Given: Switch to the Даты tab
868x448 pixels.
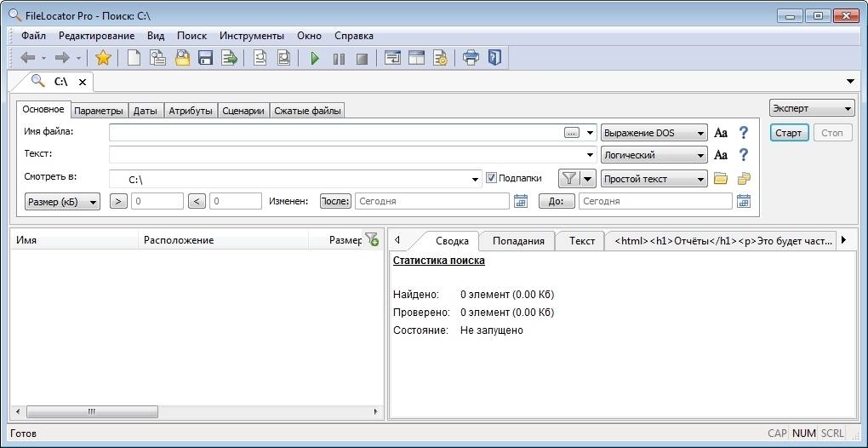Looking at the screenshot, I should (146, 111).
